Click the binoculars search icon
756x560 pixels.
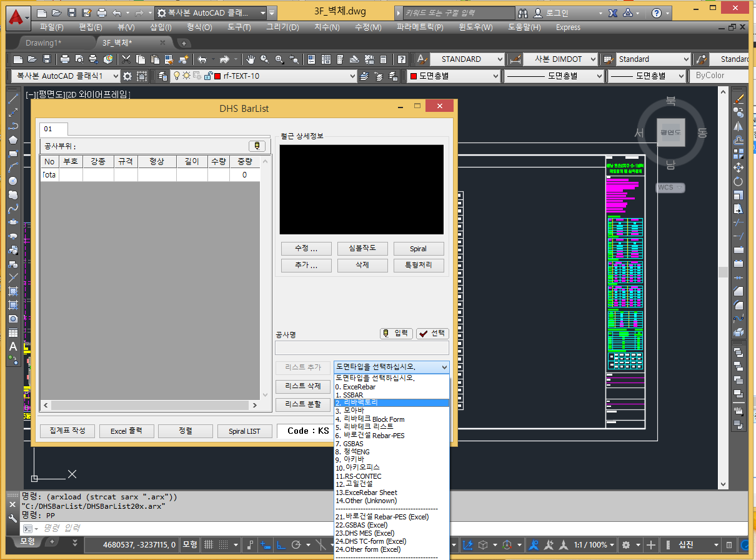tap(524, 13)
